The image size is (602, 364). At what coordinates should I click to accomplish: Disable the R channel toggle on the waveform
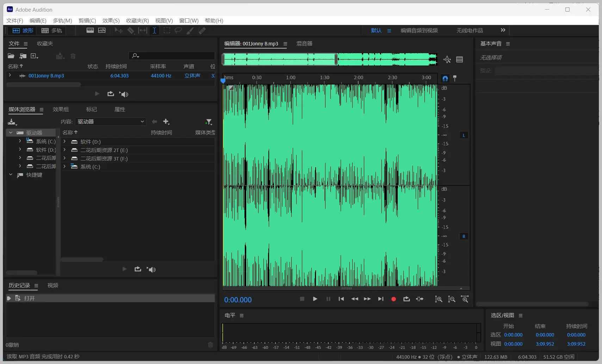[x=464, y=236]
